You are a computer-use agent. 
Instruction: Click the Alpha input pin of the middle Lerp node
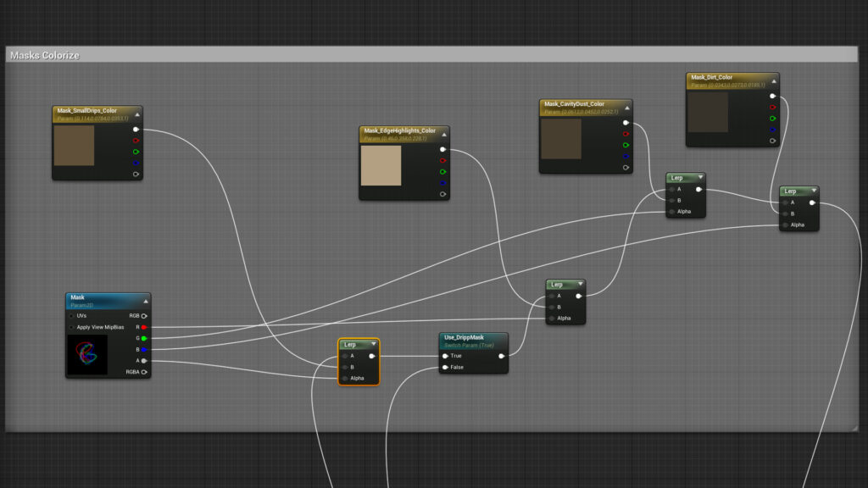click(x=551, y=320)
